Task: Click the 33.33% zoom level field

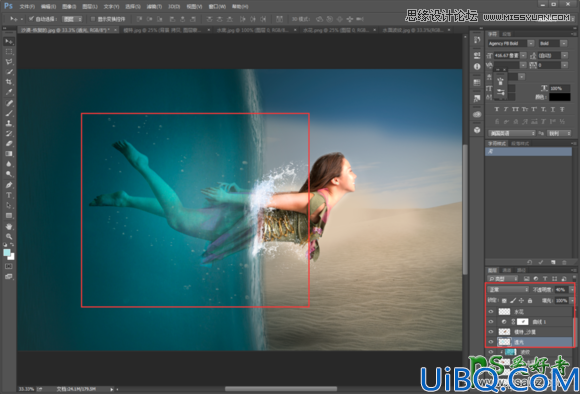Action: 26,389
